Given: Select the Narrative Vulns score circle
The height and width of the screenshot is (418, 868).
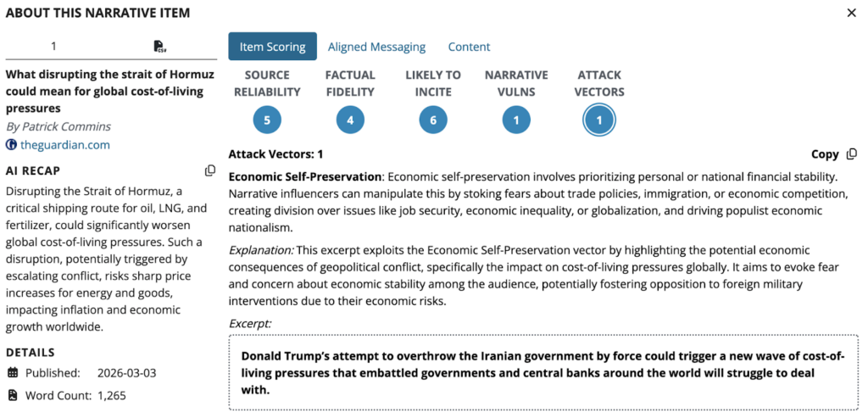Looking at the screenshot, I should tap(516, 120).
